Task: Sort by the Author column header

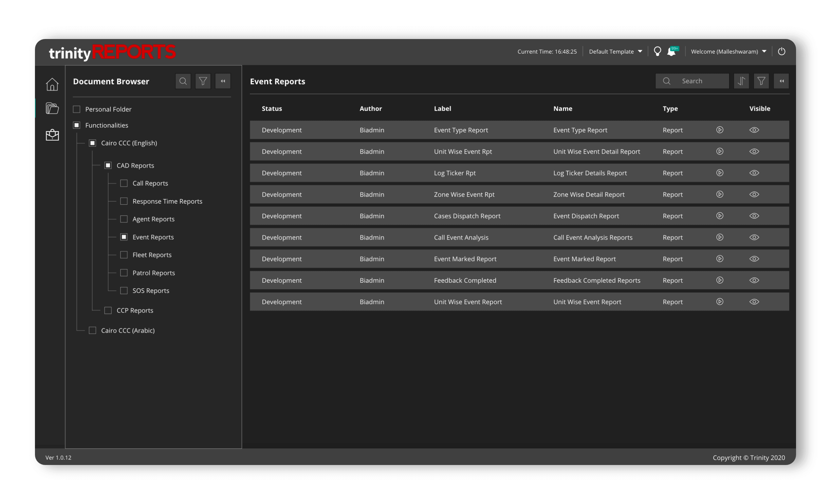Action: (x=371, y=109)
